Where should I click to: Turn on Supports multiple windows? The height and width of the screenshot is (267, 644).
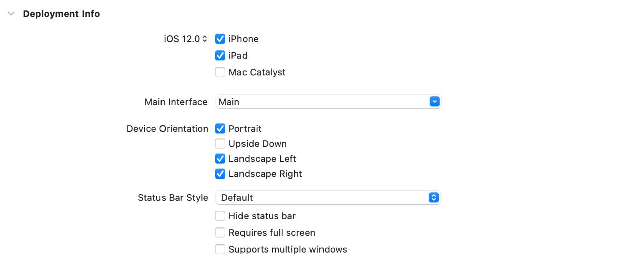(220, 249)
